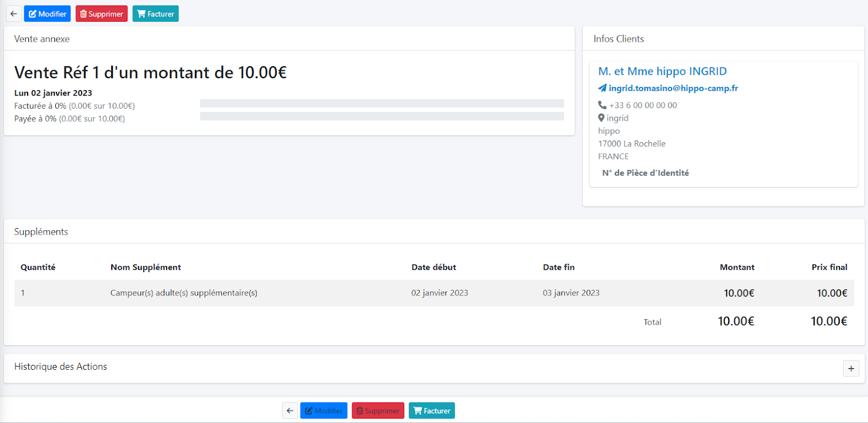Click the back arrow in top toolbar
The image size is (868, 423).
tap(14, 14)
